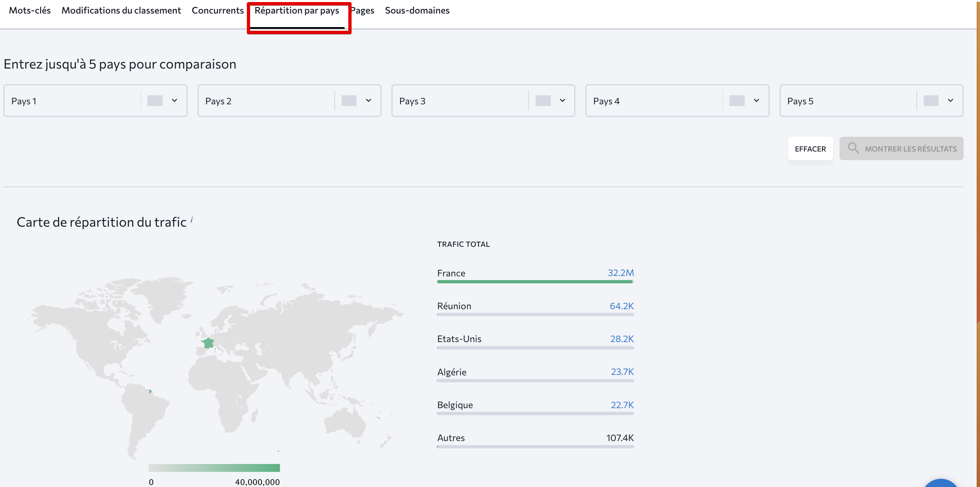Click the Algérie country label

[452, 372]
